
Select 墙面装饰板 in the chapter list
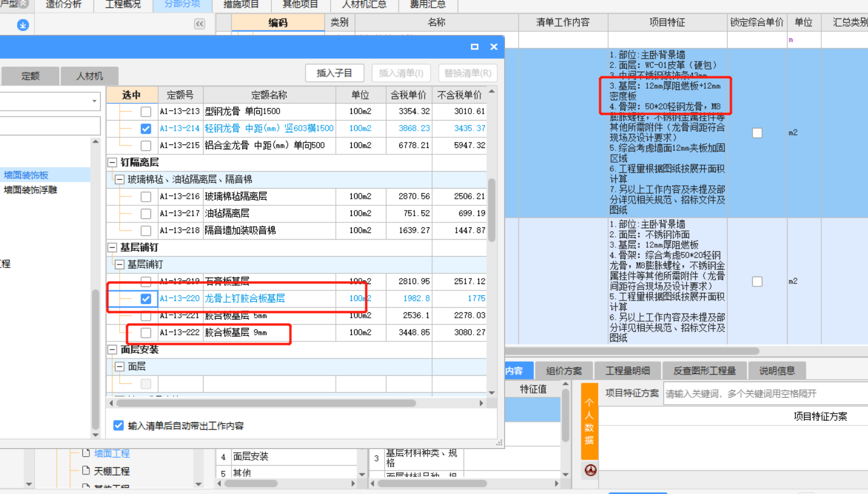click(x=26, y=175)
